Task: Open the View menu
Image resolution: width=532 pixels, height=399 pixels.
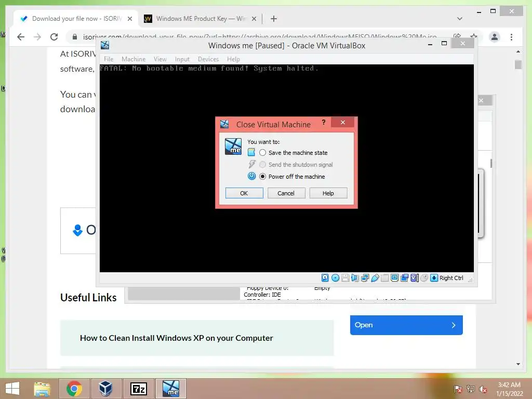Action: click(x=160, y=59)
